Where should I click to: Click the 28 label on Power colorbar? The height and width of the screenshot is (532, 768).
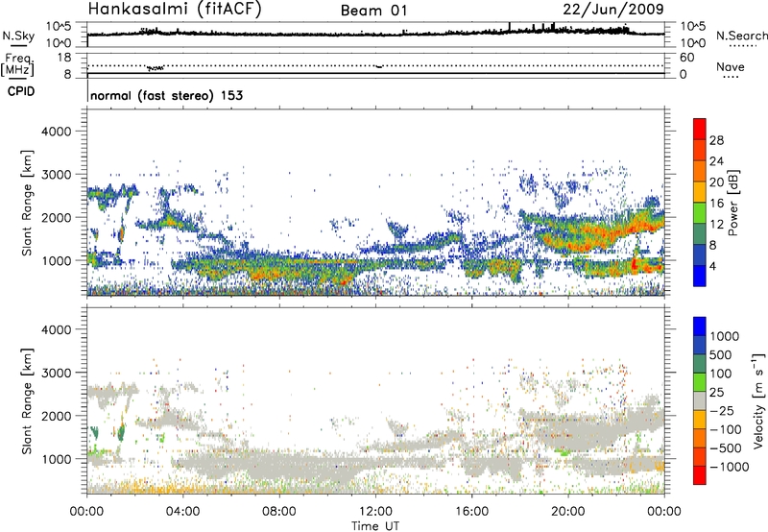pos(716,140)
